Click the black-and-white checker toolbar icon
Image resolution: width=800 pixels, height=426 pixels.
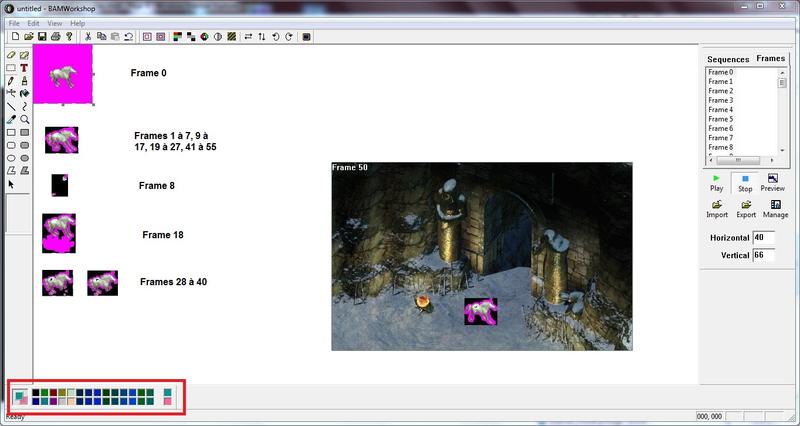point(191,37)
